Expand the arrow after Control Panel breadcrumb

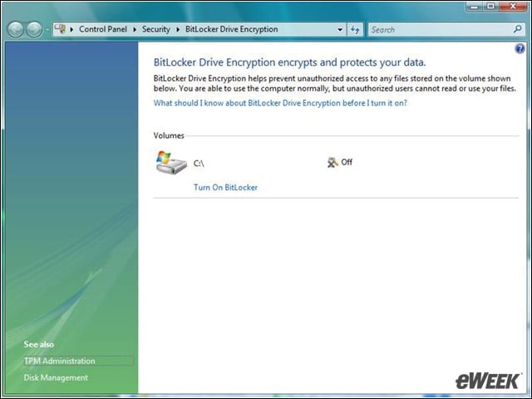(x=135, y=30)
